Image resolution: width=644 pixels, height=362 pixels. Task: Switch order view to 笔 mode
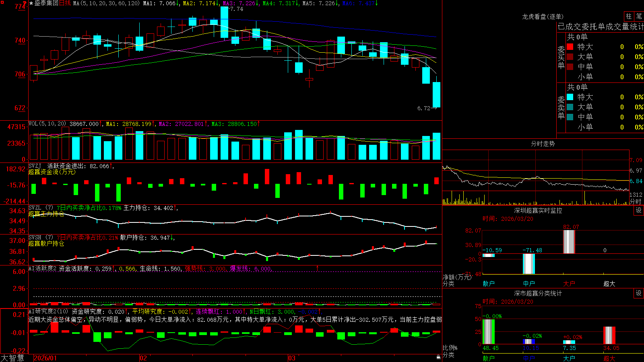(x=639, y=16)
